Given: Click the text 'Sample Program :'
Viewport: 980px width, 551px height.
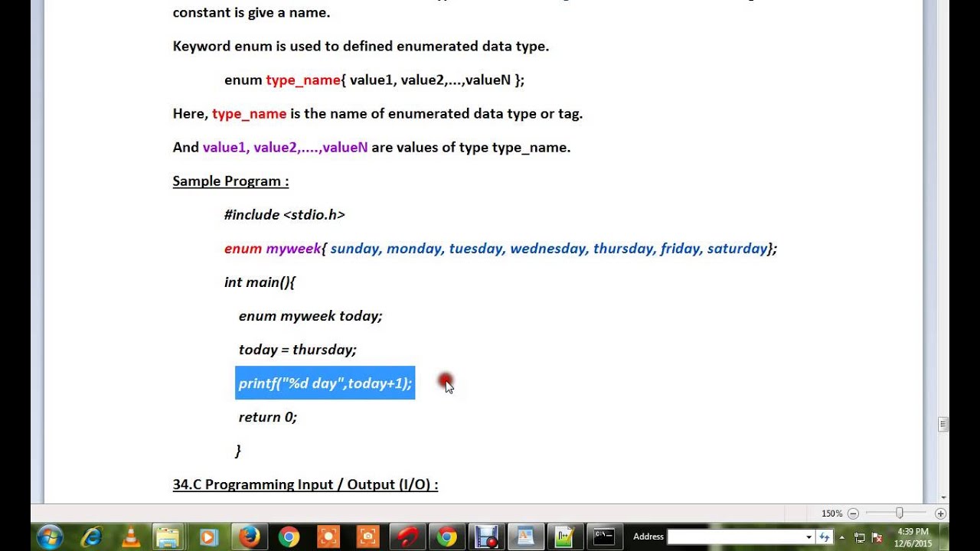Looking at the screenshot, I should [230, 181].
